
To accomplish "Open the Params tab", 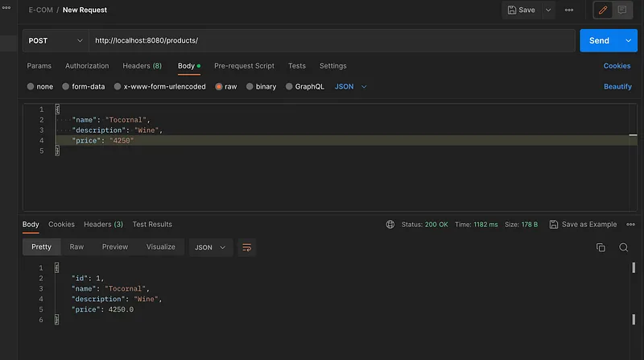I will pyautogui.click(x=39, y=66).
